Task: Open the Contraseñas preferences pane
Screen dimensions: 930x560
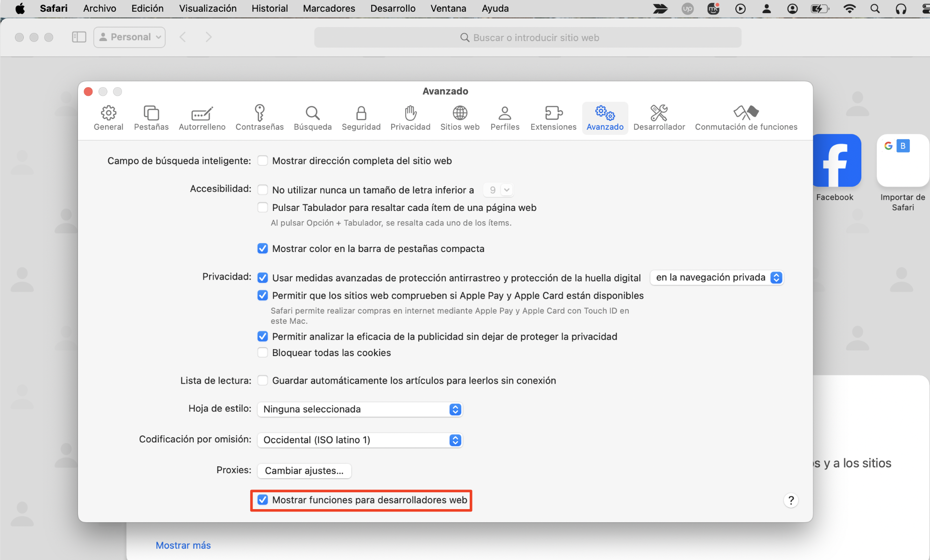Action: (x=260, y=118)
